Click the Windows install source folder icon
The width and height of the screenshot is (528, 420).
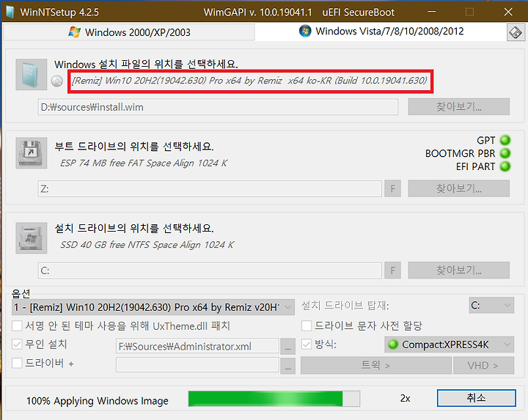pos(32,74)
